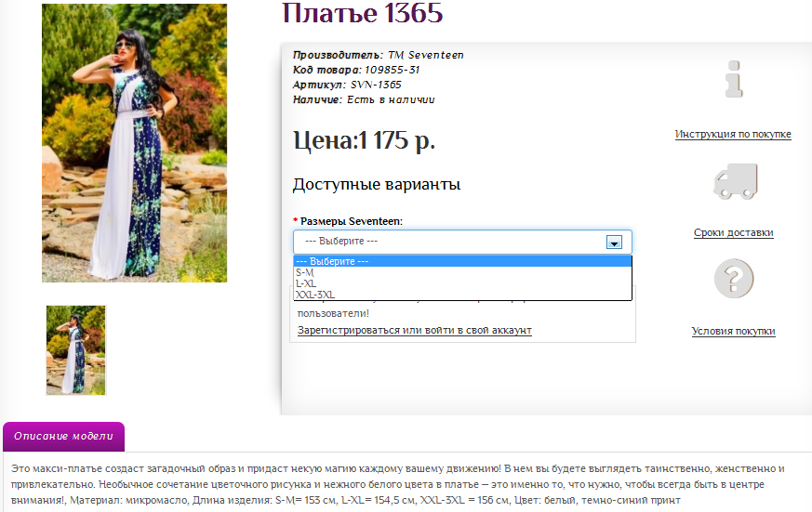Image resolution: width=812 pixels, height=512 pixels.
Task: Click the manufacturer name 'TM Seventeen'
Action: tap(425, 55)
